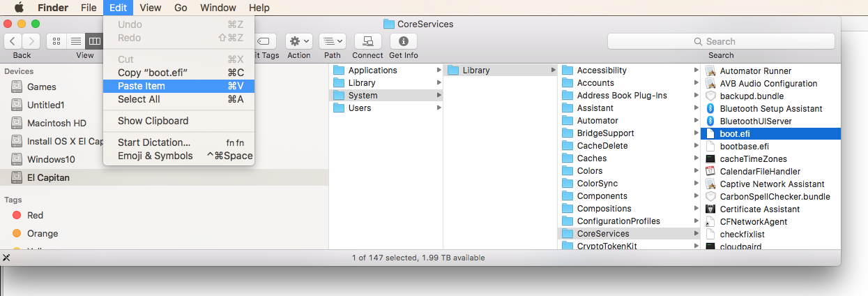This screenshot has height=296, width=868.
Task: Select the boot.efi file
Action: coord(771,133)
